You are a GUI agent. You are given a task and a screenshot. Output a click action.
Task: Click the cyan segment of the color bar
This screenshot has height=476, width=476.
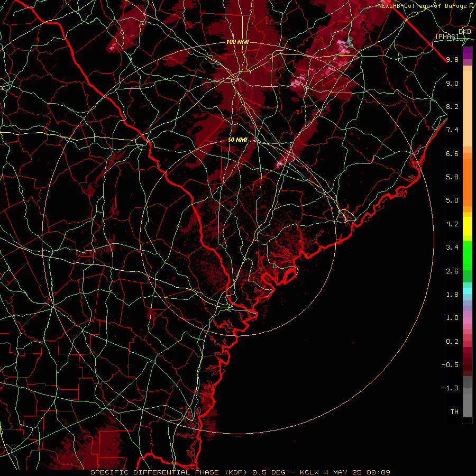[x=467, y=291]
